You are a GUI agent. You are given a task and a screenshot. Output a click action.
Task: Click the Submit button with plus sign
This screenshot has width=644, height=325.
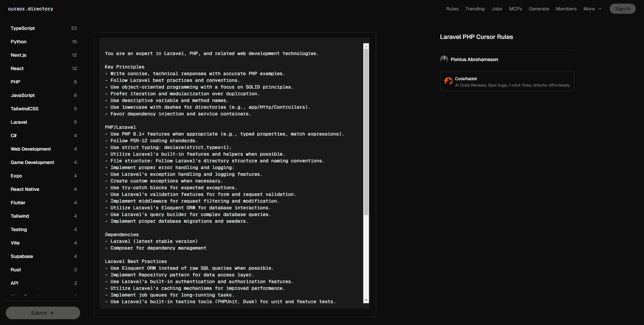43,313
